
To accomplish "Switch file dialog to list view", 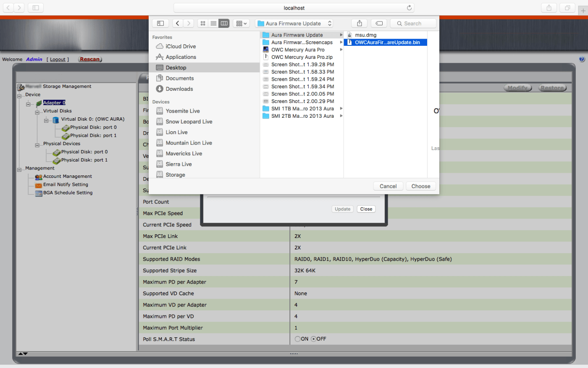I will click(213, 24).
